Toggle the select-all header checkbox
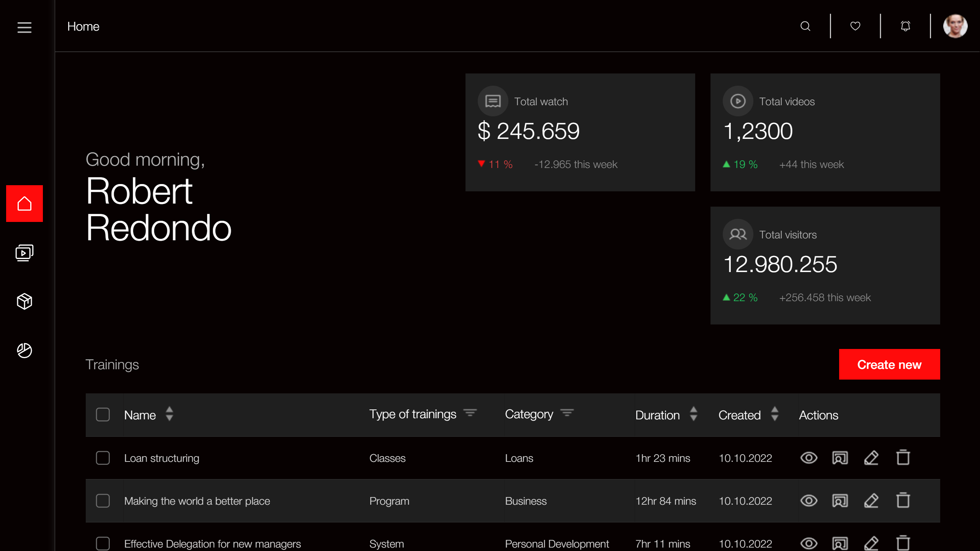The width and height of the screenshot is (980, 551). 103,414
